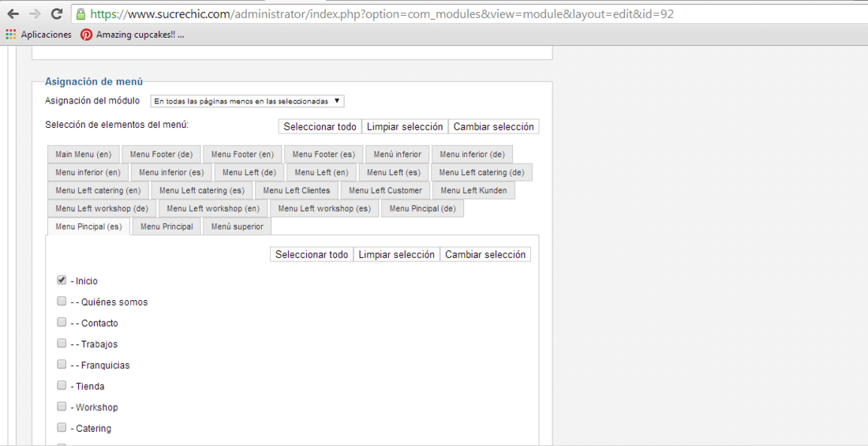Select the Menu Left catering (es) tab

(x=201, y=190)
